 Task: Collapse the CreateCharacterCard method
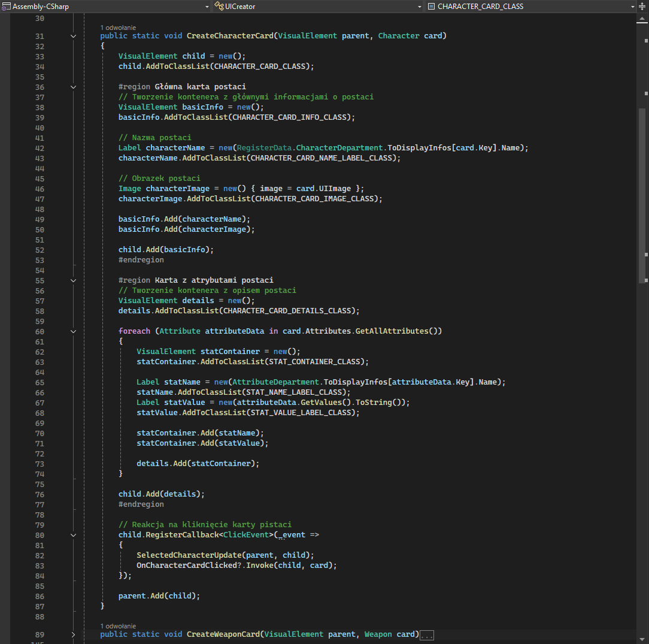(74, 36)
